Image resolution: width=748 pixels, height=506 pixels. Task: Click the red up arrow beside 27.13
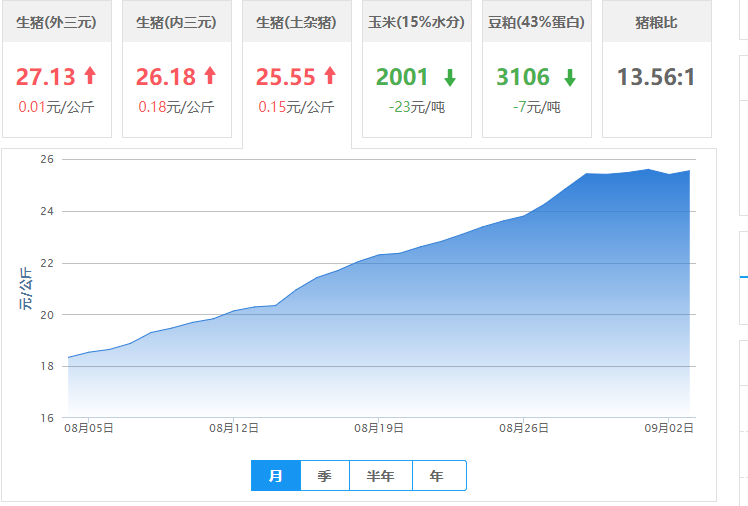[90, 76]
